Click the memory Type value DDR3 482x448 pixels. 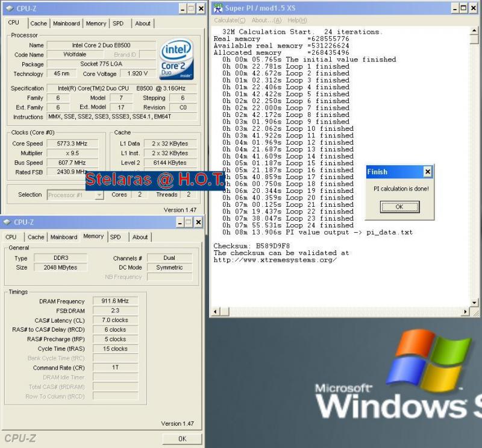[61, 258]
